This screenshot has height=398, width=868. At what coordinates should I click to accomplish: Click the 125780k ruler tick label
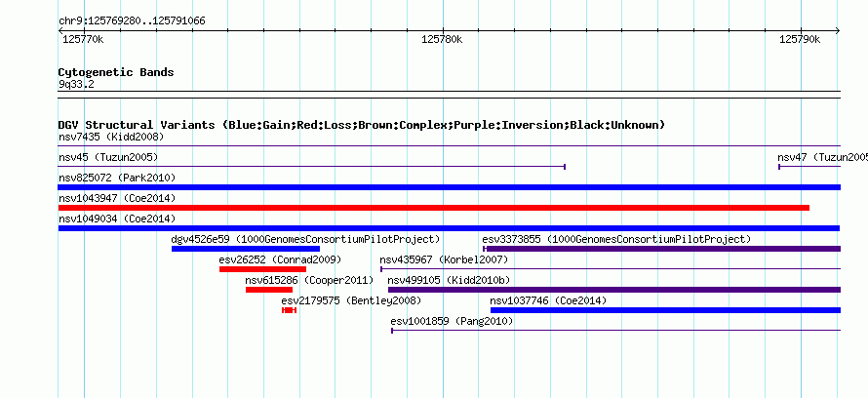pyautogui.click(x=442, y=39)
